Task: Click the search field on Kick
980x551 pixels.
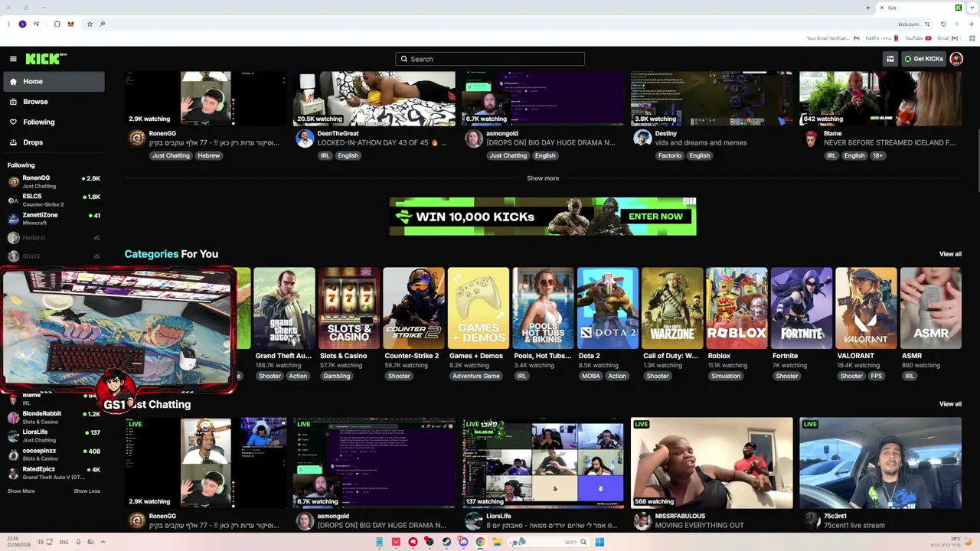Action: pyautogui.click(x=490, y=59)
